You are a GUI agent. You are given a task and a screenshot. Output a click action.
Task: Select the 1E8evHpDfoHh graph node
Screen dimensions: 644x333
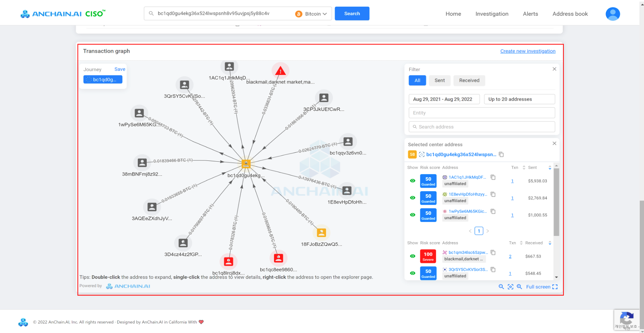pyautogui.click(x=347, y=190)
